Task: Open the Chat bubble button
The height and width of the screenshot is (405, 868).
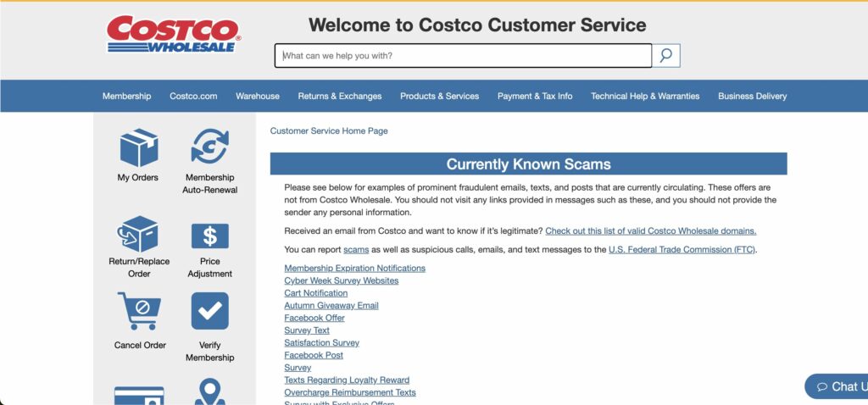Action: click(x=837, y=386)
